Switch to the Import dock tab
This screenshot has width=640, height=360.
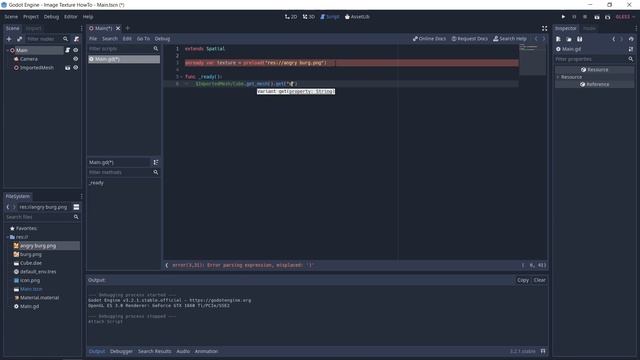(x=33, y=28)
